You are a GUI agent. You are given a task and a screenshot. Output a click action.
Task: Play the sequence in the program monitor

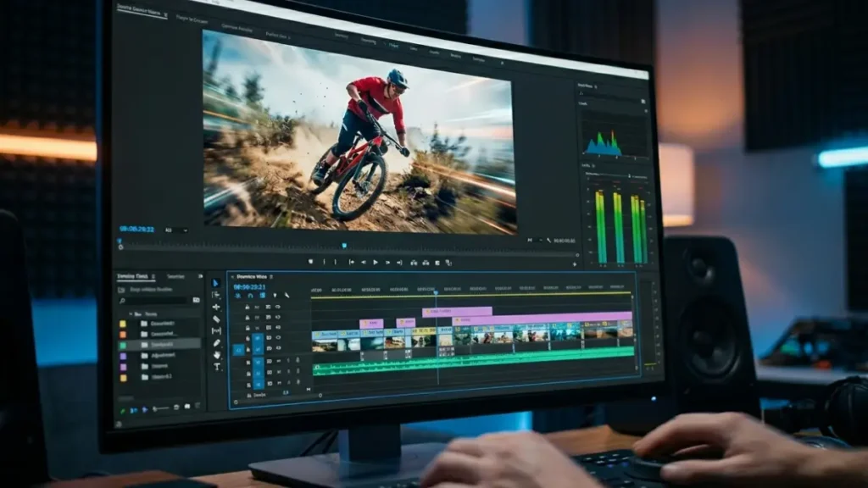point(376,263)
